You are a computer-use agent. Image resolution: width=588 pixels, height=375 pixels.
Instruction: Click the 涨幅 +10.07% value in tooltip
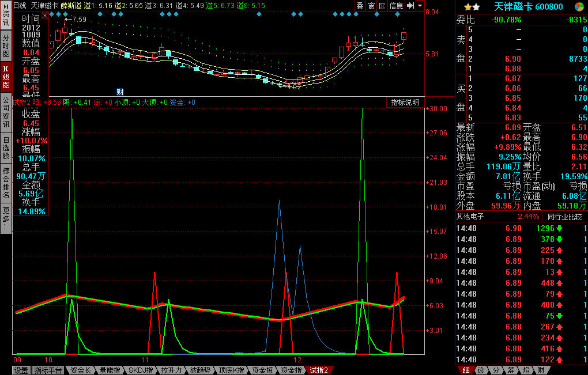tap(32, 141)
